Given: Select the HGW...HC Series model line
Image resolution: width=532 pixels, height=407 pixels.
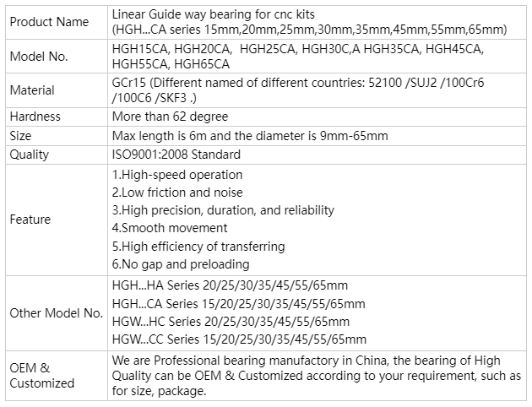Looking at the screenshot, I should (231, 322).
